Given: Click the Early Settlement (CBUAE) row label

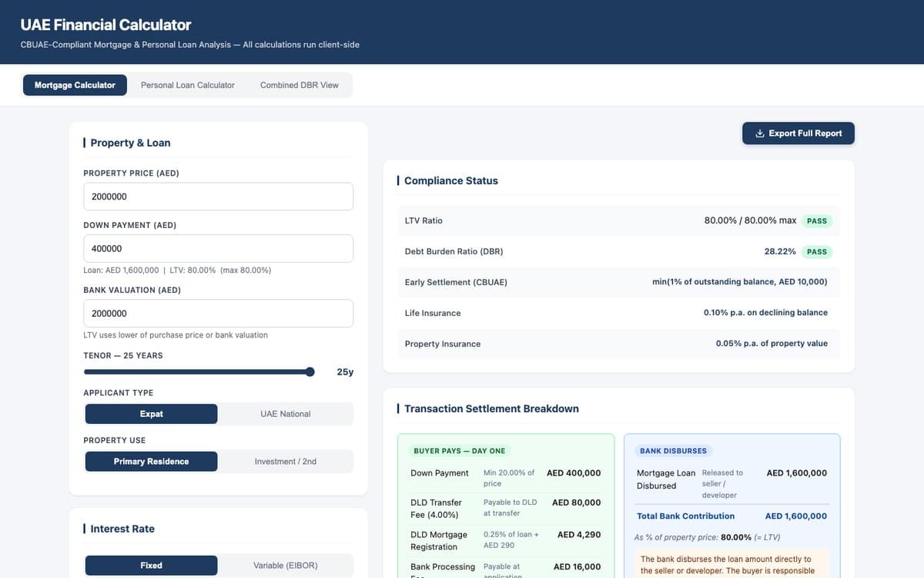Looking at the screenshot, I should tap(456, 282).
